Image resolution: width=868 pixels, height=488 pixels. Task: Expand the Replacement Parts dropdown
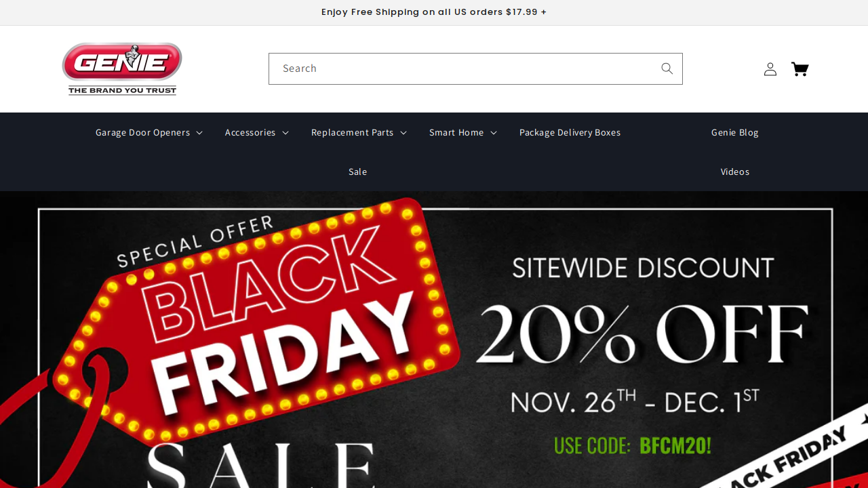click(359, 132)
